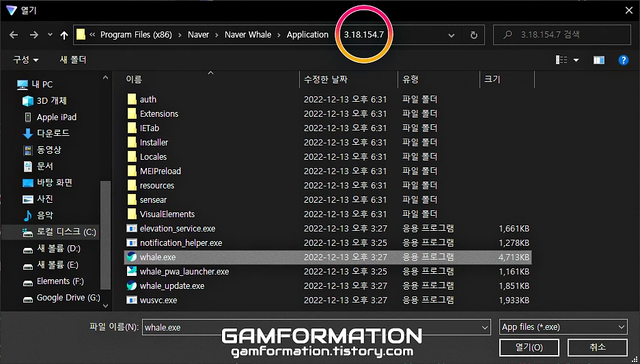
Task: Click the 열기(O) button
Action: point(529,348)
